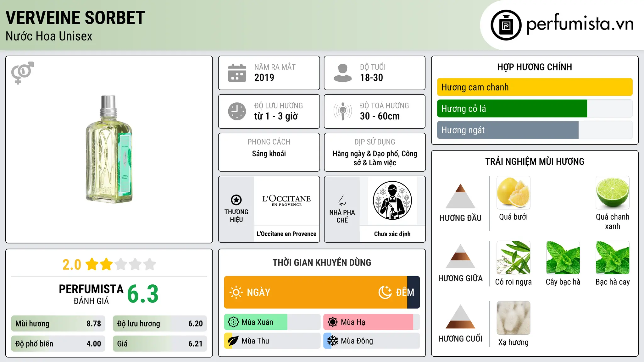Viewport: 644px width, 362px height.
Task: Click the perfumista.vn site name
Action: (580, 24)
